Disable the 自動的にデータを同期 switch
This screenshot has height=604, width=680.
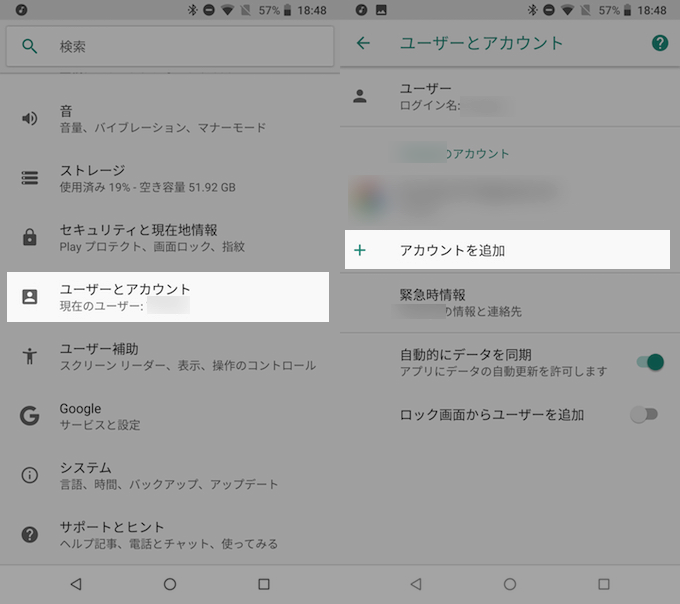650,362
